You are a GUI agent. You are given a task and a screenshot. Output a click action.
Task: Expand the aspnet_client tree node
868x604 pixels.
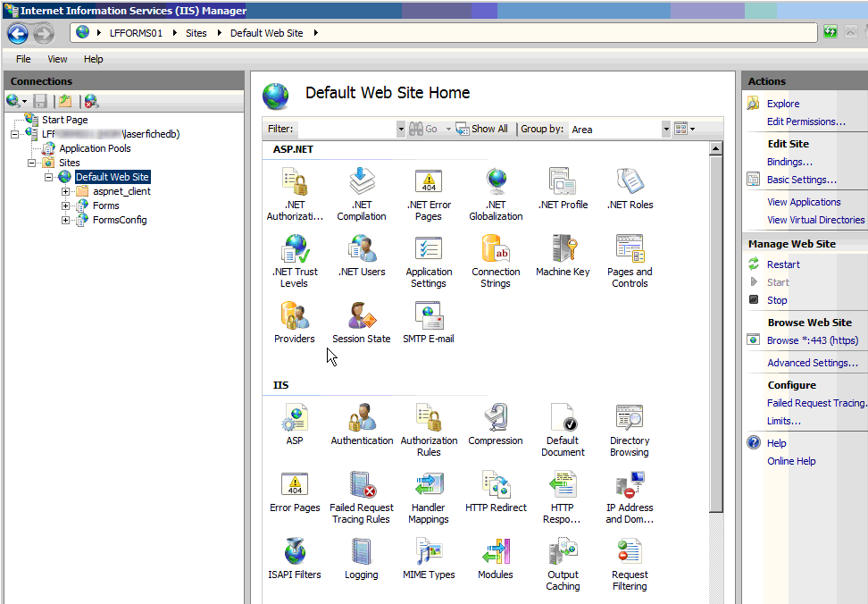65,191
